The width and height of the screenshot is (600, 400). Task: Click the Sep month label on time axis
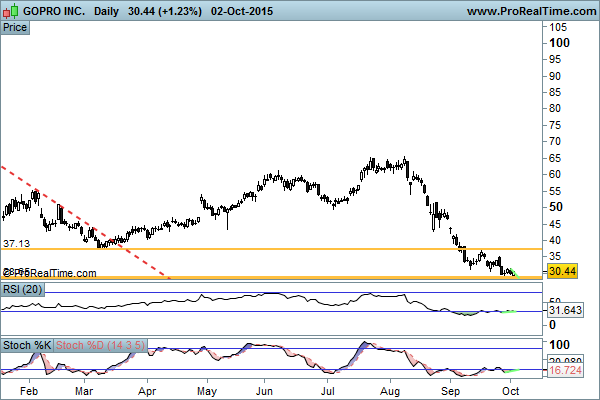[x=450, y=391]
